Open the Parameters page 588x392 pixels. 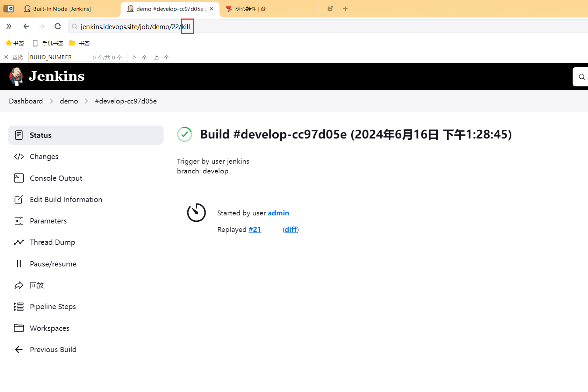(86, 221)
